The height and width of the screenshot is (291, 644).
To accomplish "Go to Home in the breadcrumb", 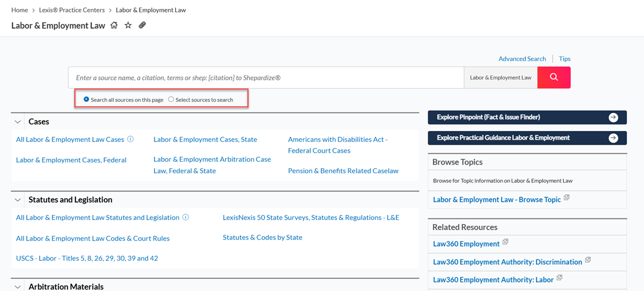I will 19,10.
